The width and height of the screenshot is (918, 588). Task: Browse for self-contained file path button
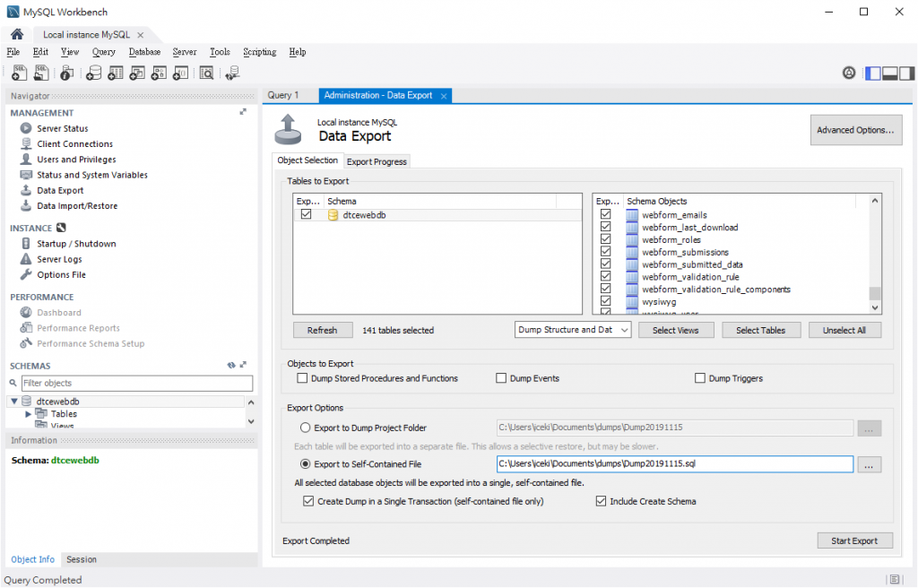click(869, 465)
